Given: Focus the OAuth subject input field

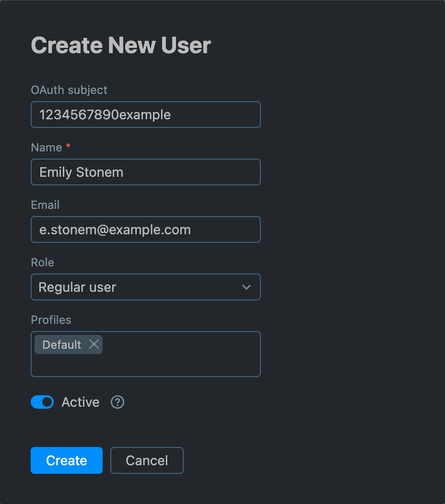Looking at the screenshot, I should pyautogui.click(x=145, y=115).
